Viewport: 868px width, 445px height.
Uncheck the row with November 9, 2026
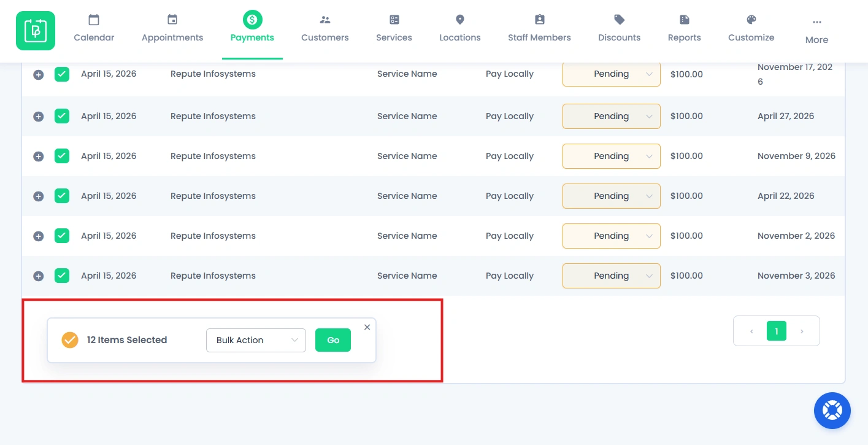(x=62, y=156)
